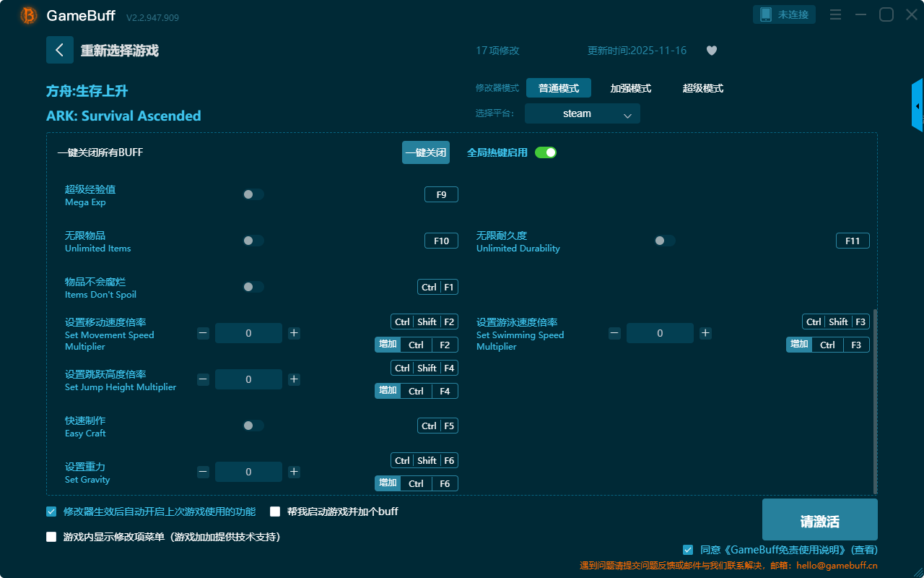Expand the blue side panel arrow
This screenshot has width=924, height=578.
tap(918, 106)
